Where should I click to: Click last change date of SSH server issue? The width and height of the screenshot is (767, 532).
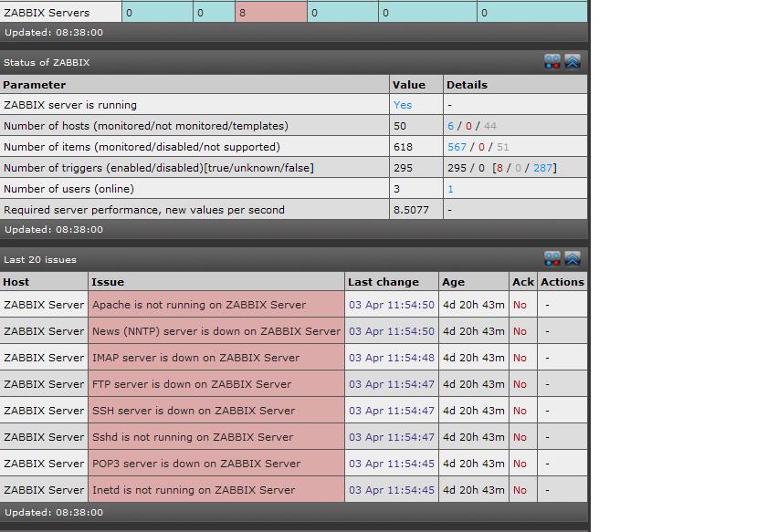[392, 411]
